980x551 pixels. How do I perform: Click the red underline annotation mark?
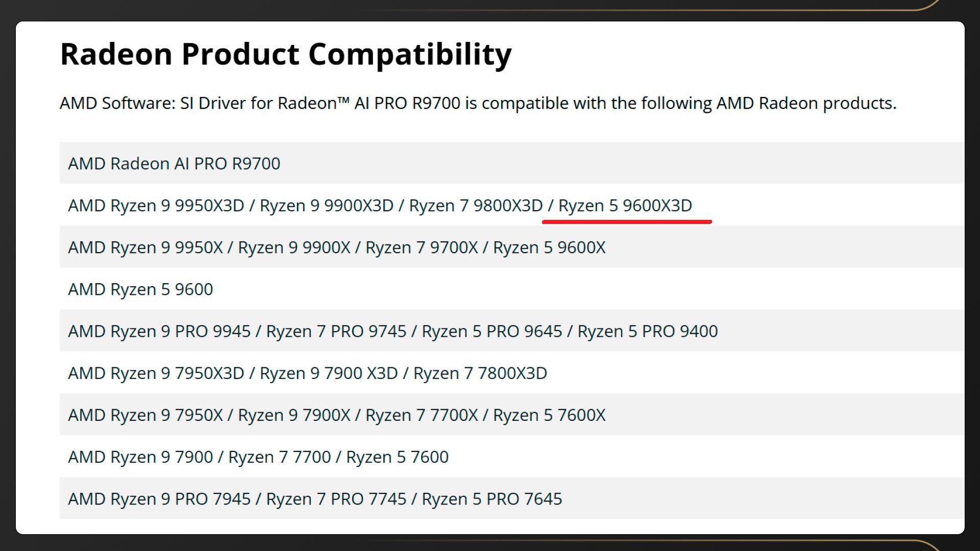(x=627, y=222)
